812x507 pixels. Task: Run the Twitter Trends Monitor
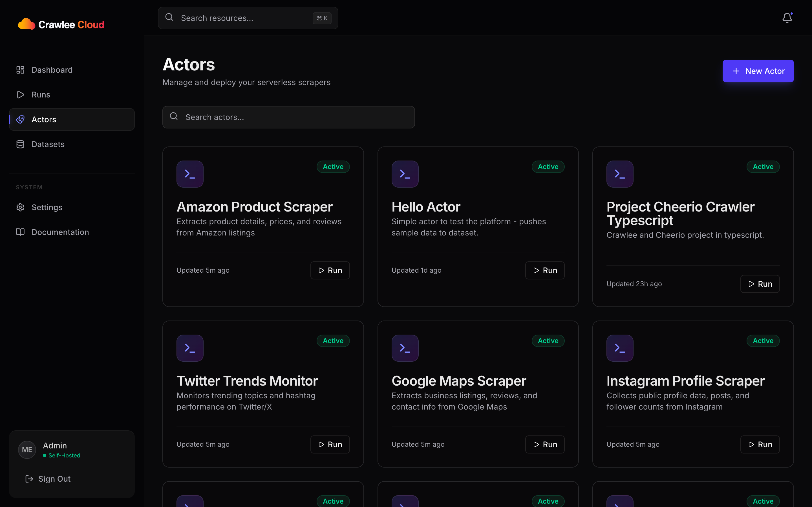pyautogui.click(x=330, y=444)
